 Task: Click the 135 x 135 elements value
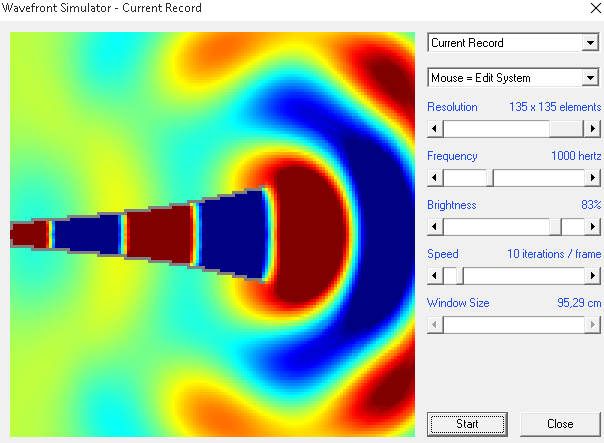point(555,107)
